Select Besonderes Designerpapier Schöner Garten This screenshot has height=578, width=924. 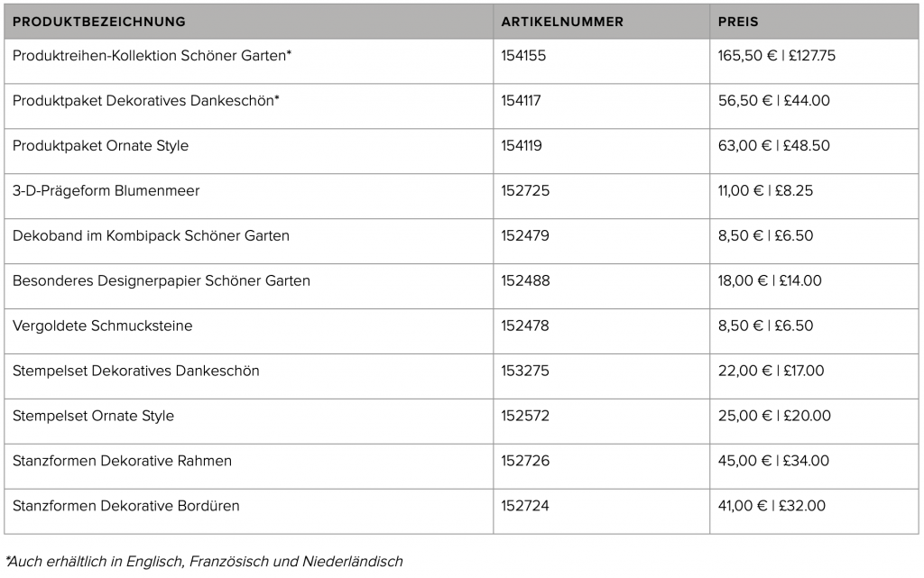coord(162,280)
